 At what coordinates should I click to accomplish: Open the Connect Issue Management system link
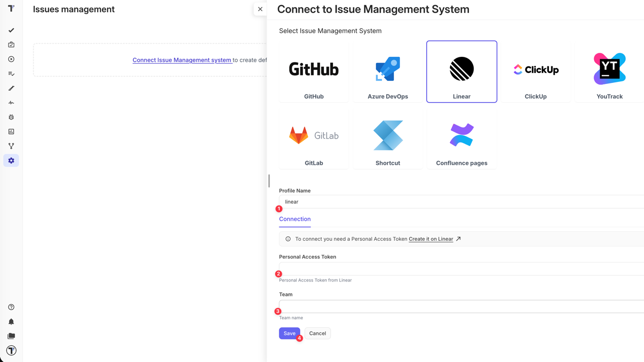point(182,60)
